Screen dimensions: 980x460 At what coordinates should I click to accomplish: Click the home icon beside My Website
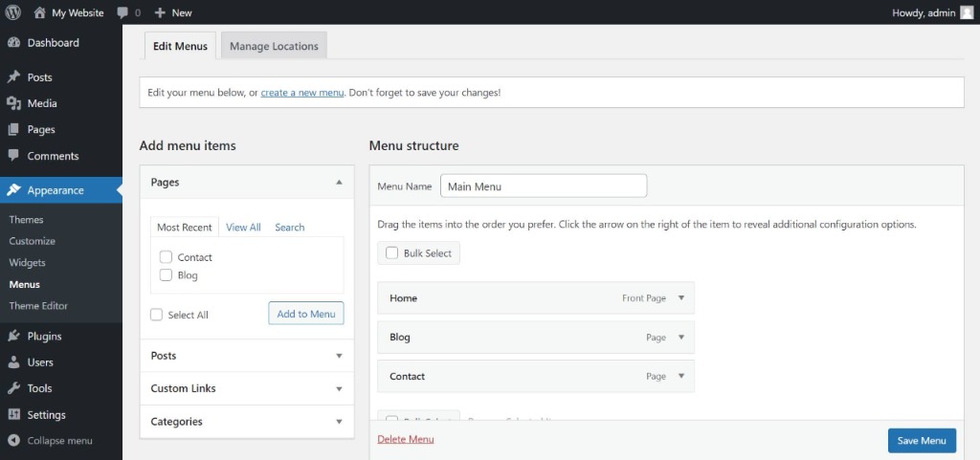(39, 11)
